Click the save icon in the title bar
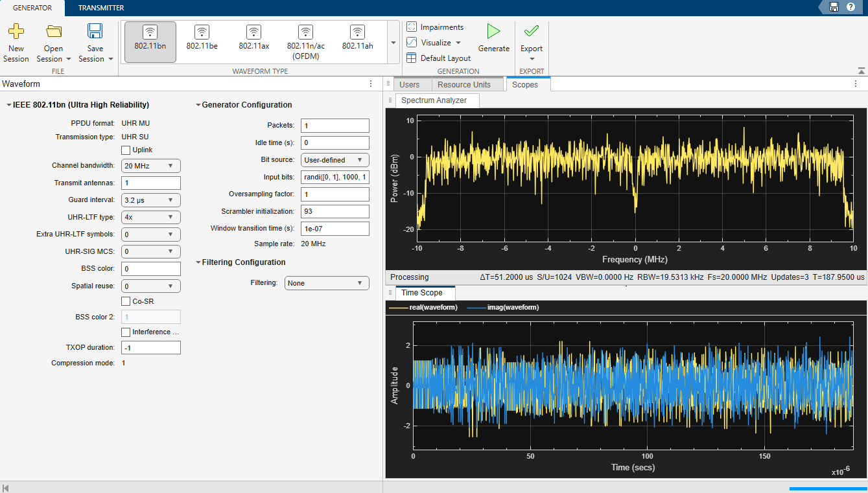Viewport: 868px width, 493px height. point(834,7)
